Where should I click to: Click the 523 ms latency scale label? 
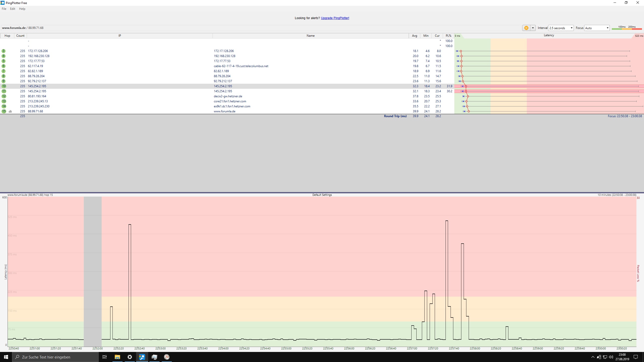click(x=639, y=36)
